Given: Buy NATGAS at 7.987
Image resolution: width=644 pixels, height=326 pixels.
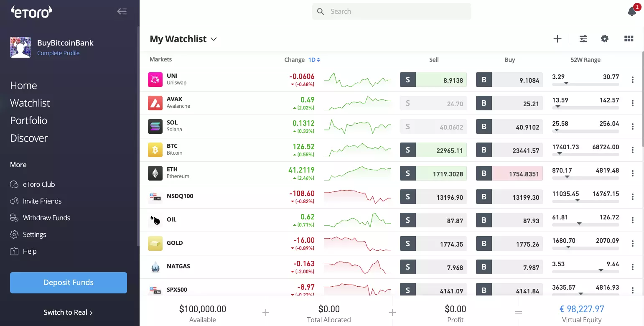Looking at the screenshot, I should (x=509, y=267).
